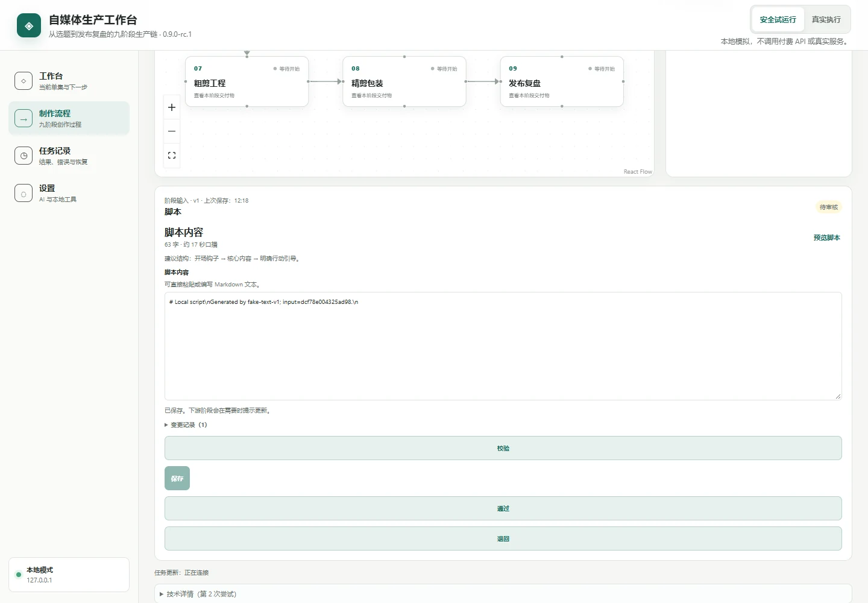This screenshot has height=603, width=868.
Task: Switch to 安全试运行 mode
Action: click(778, 20)
